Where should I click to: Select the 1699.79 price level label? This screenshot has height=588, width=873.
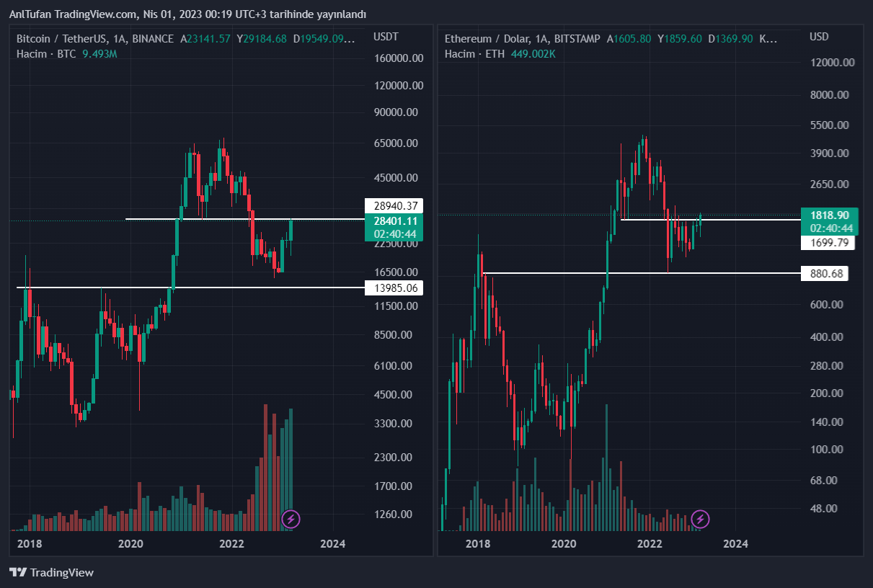[x=828, y=243]
